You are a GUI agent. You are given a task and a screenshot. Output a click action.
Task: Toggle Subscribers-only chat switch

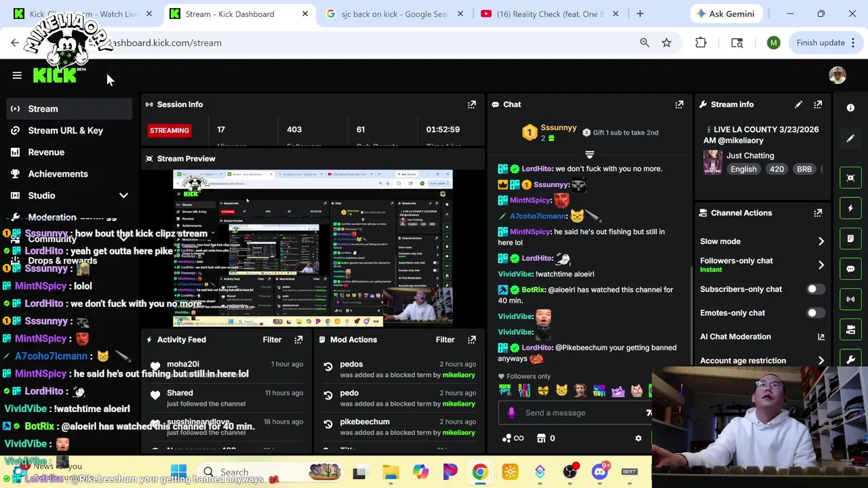(815, 289)
